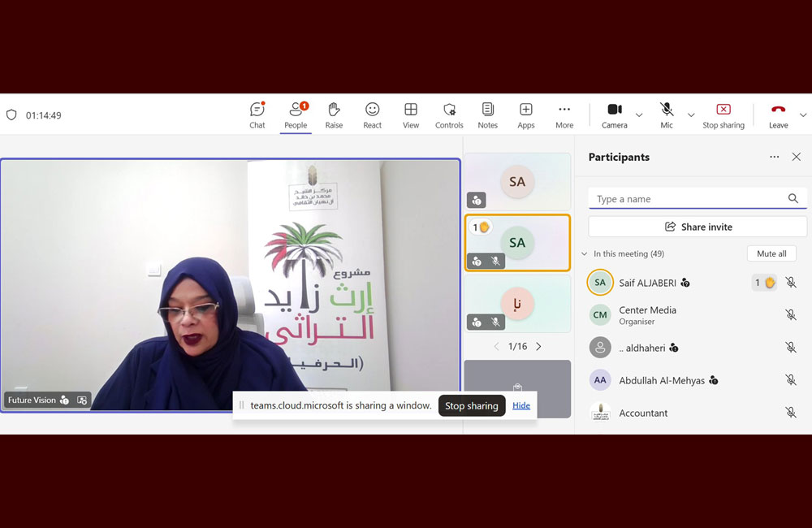This screenshot has height=528, width=812.
Task: Open camera options chevron
Action: click(x=639, y=115)
